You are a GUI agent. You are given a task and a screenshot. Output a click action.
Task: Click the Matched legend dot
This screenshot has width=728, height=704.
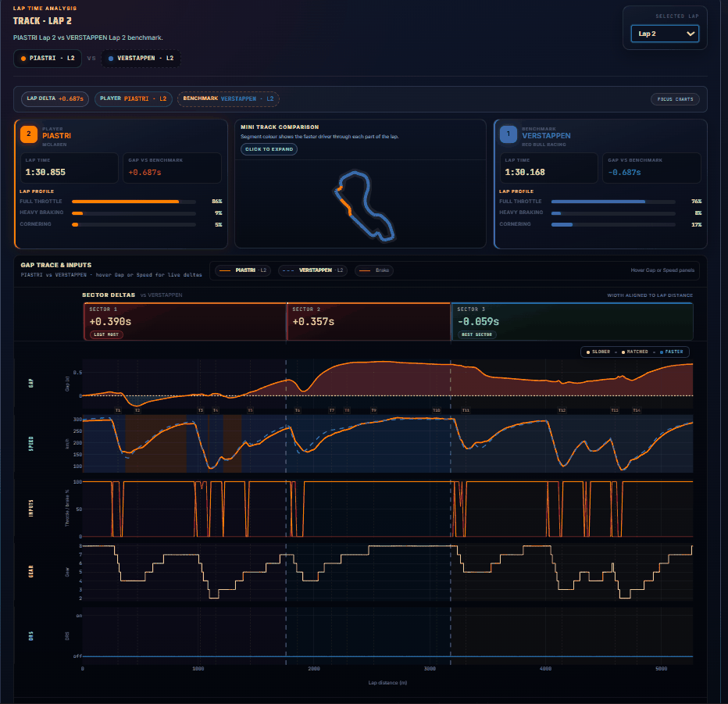(x=623, y=352)
